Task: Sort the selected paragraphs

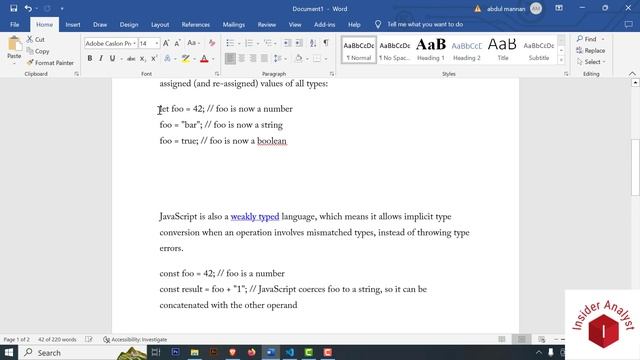Action: click(313, 43)
